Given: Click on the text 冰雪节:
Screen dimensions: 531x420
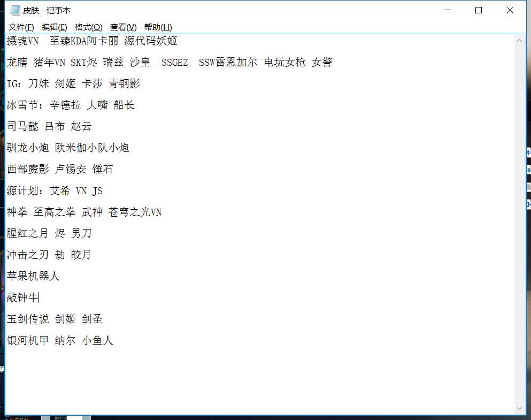Looking at the screenshot, I should [25, 105].
